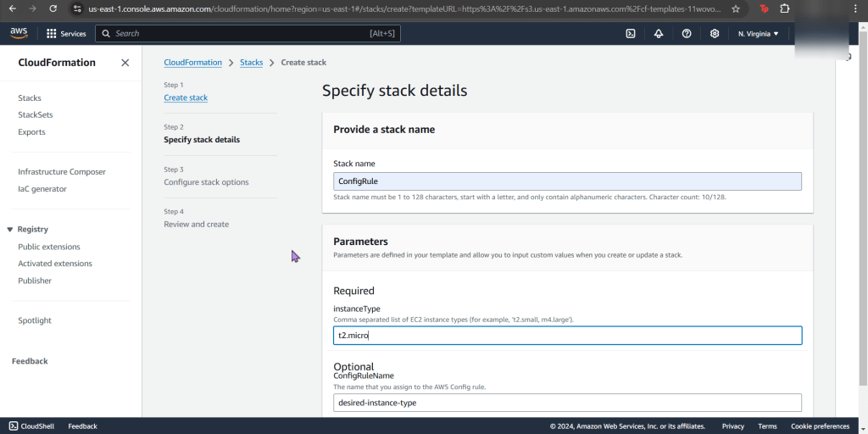Click the Stacks breadcrumb link
The width and height of the screenshot is (868, 434).
point(251,63)
